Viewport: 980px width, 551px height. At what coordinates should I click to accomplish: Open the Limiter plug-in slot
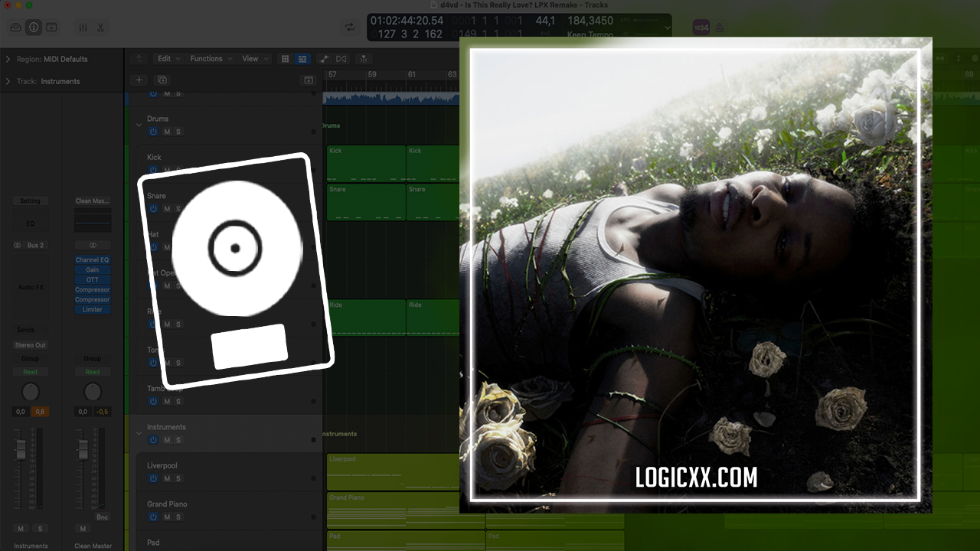[93, 310]
